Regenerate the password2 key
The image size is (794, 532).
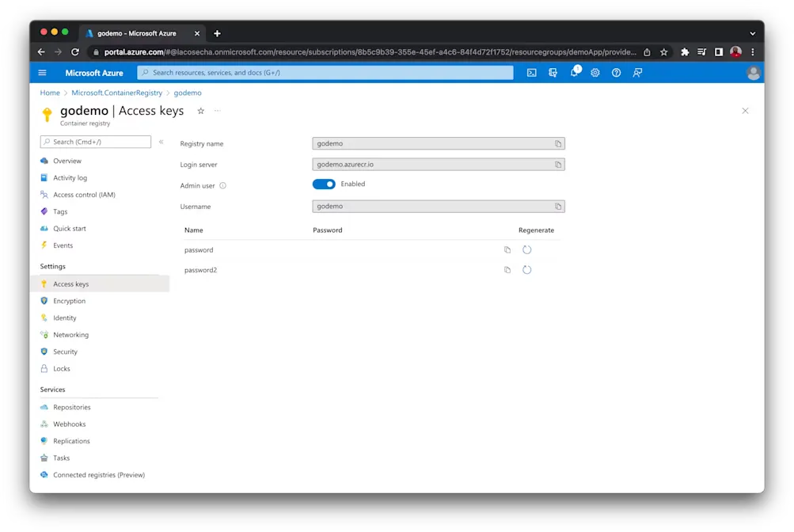click(x=526, y=269)
